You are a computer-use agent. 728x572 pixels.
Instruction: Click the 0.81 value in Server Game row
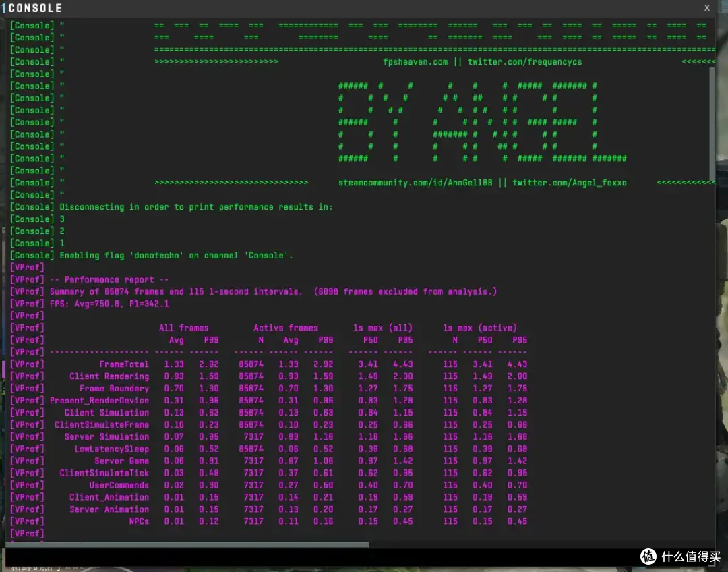(x=209, y=461)
